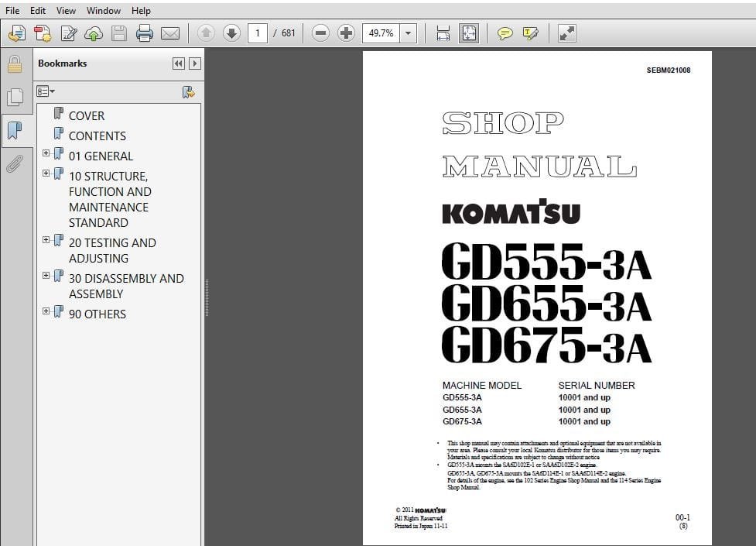Viewport: 756px width, 546px height.
Task: Expand the 10 STRUCTURE, FUNCTION bookmark
Action: coord(46,173)
